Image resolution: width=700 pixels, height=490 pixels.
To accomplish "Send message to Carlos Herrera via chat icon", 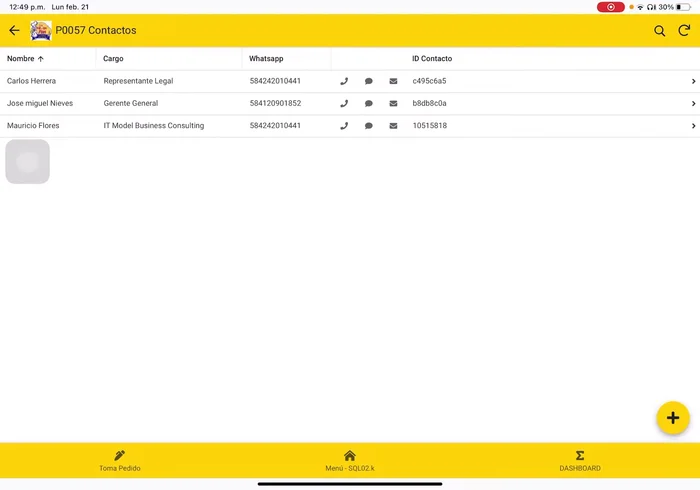I will [369, 81].
